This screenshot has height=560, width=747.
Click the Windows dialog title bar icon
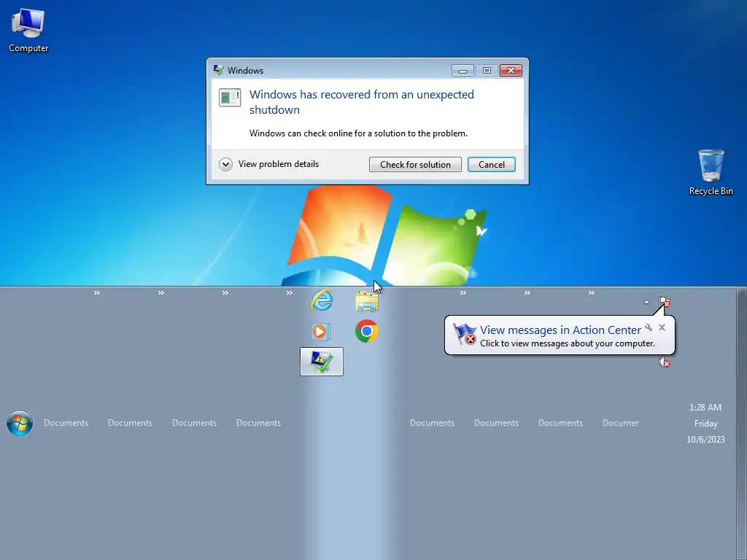[218, 70]
